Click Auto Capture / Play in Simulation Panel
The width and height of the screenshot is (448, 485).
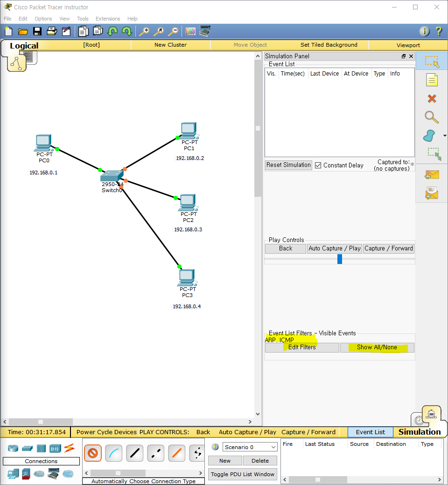(335, 249)
